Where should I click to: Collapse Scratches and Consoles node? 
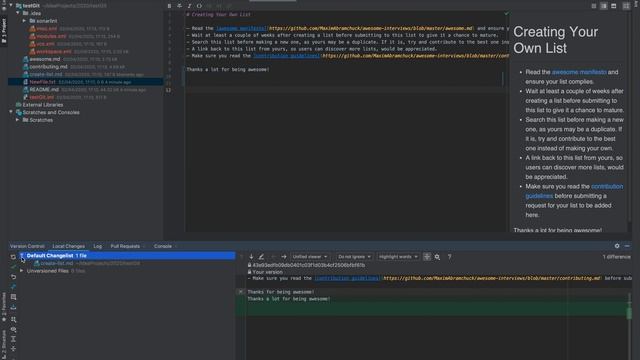tap(11, 112)
